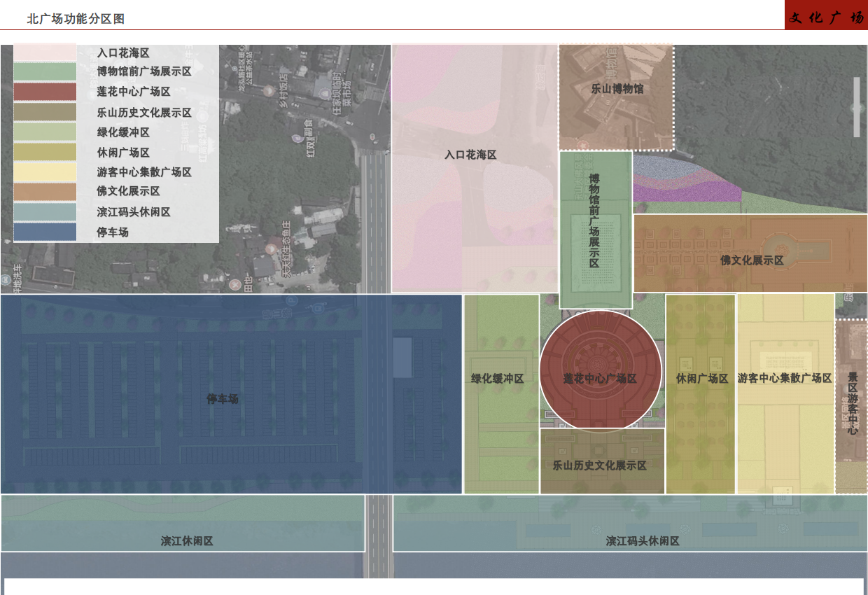Select legend entry text 佛文化展示区
This screenshot has width=868, height=595.
(128, 191)
